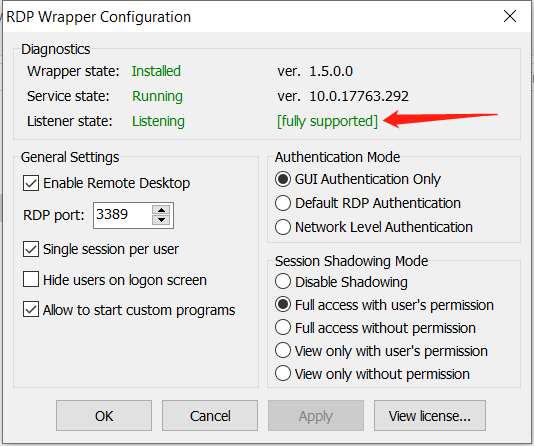Select Full access without permission
Image resolution: width=534 pixels, height=446 pixels.
point(283,328)
